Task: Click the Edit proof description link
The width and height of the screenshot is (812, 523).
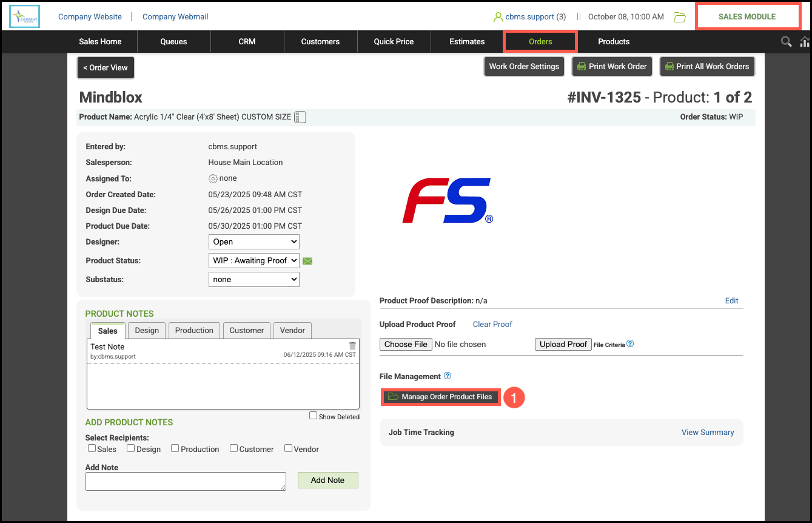Action: pos(732,300)
